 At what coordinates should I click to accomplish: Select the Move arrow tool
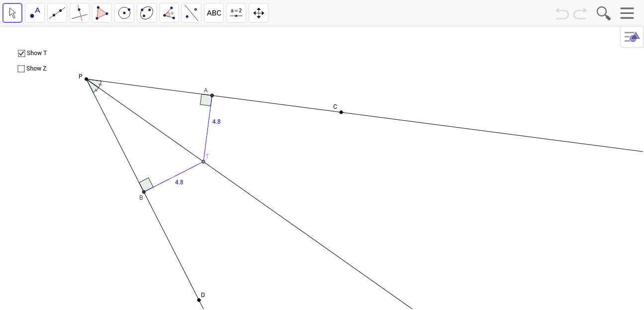[12, 13]
